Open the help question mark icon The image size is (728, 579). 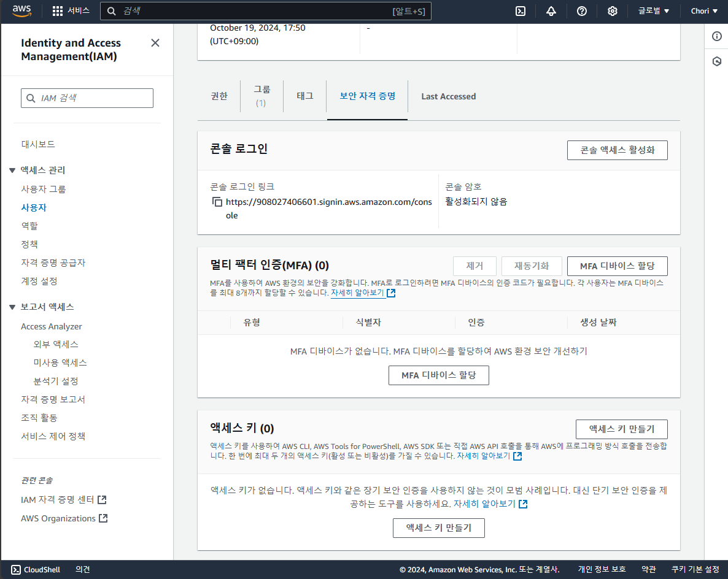(x=582, y=11)
